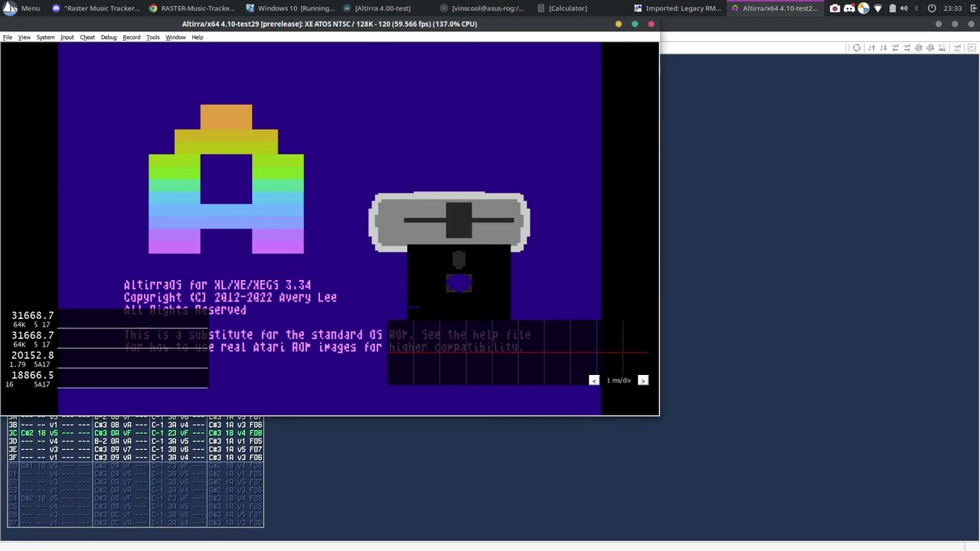Click the second icon after the circle, RMT toolbar
980x551 pixels.
pos(883,47)
